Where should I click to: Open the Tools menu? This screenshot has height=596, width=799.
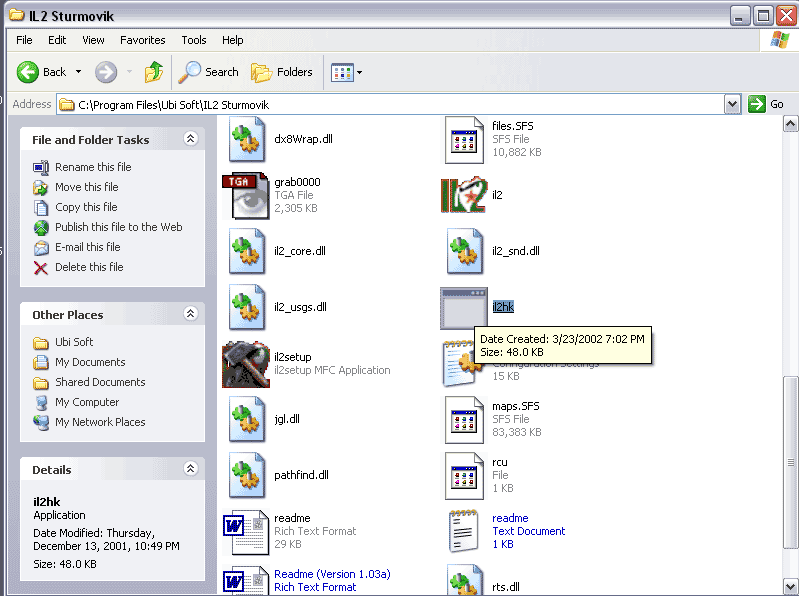[194, 40]
